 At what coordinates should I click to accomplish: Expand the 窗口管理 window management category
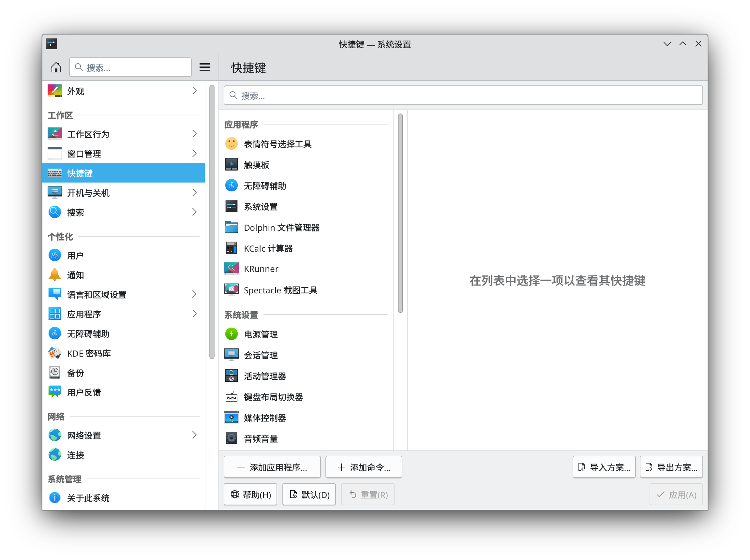tap(194, 154)
